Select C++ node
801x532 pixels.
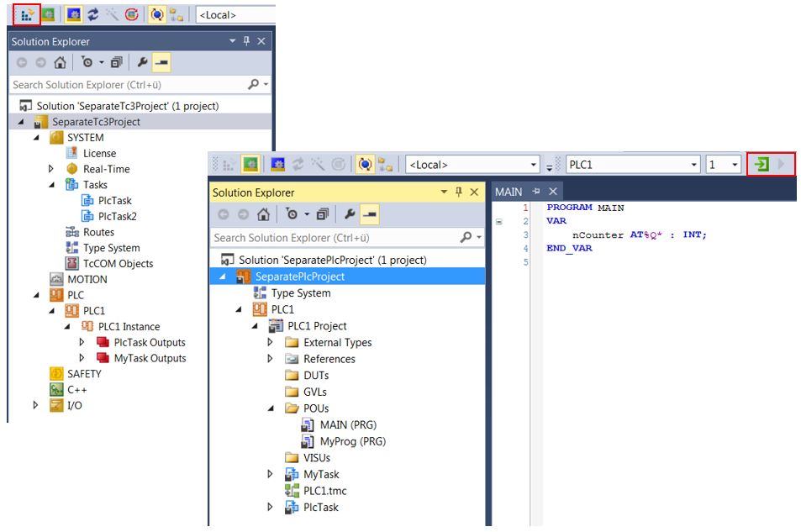point(77,389)
